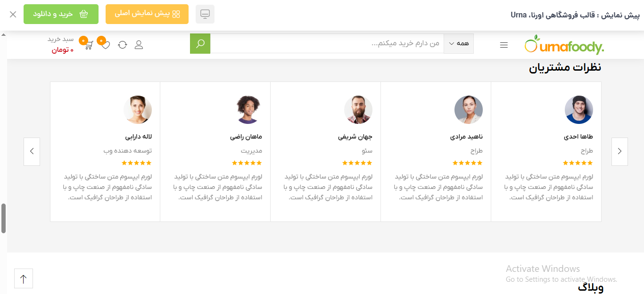This screenshot has width=644, height=294.
Task: Close the preview bar with X
Action: point(13,14)
